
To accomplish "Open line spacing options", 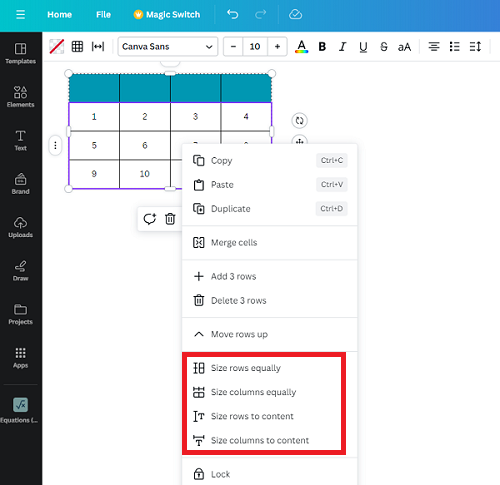I will [475, 47].
